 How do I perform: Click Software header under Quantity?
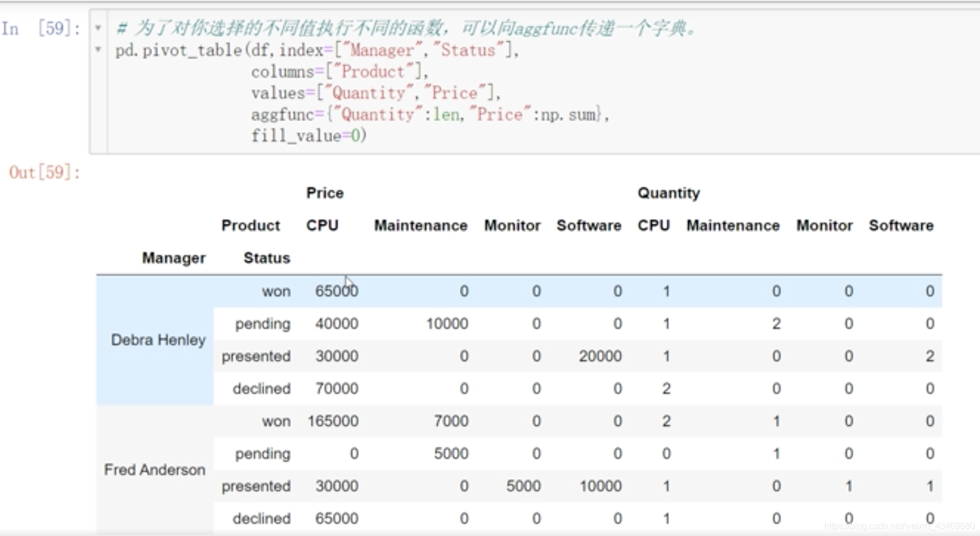click(x=901, y=225)
